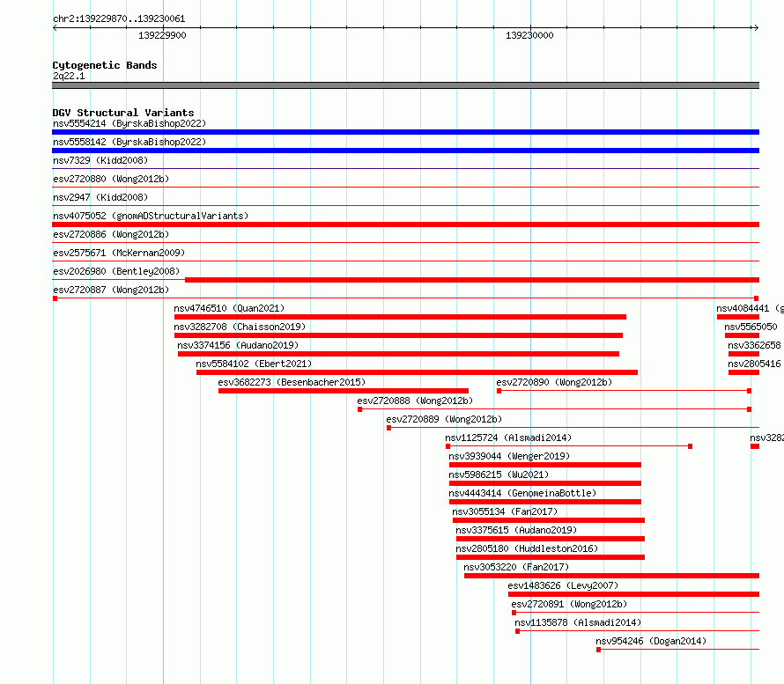
Task: Click the 139229900 ruler coordinate
Action: coord(162,35)
